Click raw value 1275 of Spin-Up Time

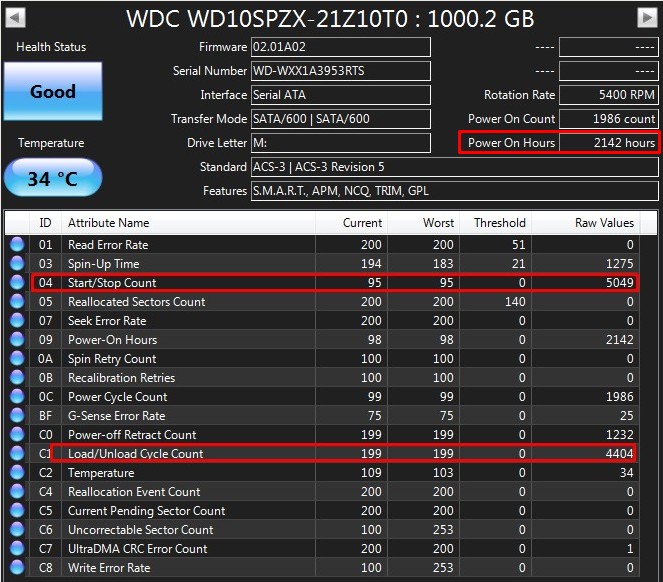619,264
